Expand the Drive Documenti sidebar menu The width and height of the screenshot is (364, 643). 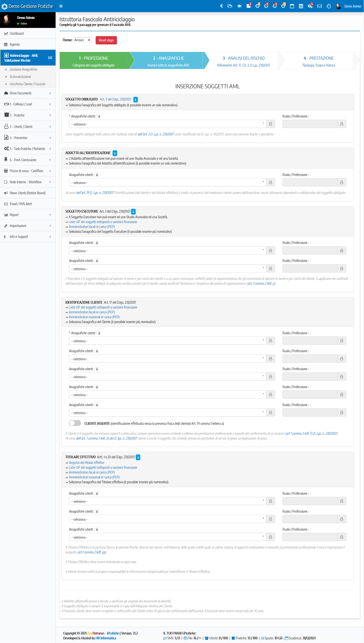[28, 93]
